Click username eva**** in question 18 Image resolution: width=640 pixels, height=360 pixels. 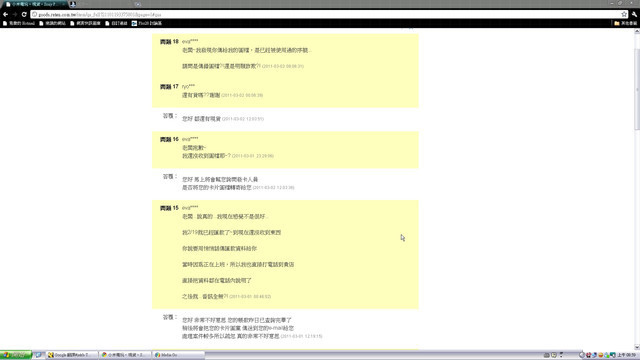190,41
